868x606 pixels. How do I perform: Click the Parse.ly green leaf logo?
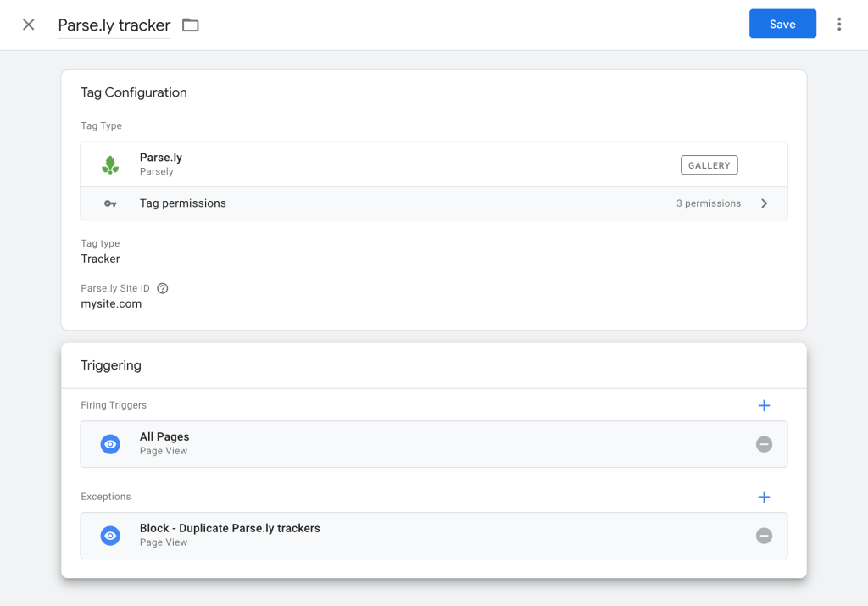(110, 164)
